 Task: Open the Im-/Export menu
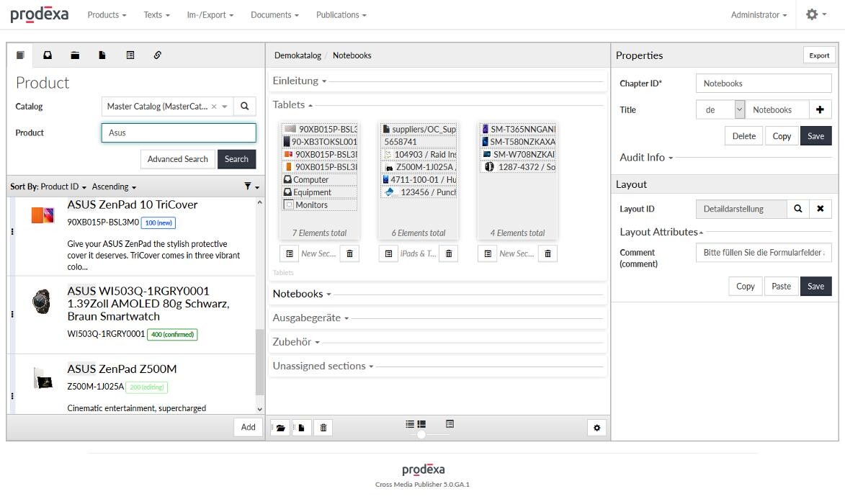pyautogui.click(x=210, y=14)
